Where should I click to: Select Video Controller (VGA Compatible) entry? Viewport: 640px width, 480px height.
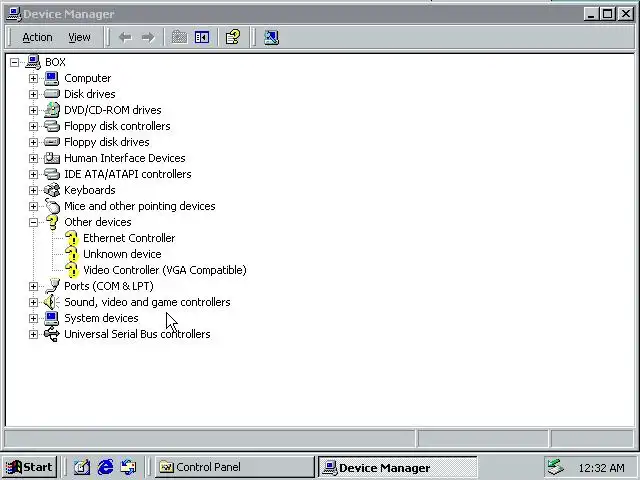[x=164, y=270]
